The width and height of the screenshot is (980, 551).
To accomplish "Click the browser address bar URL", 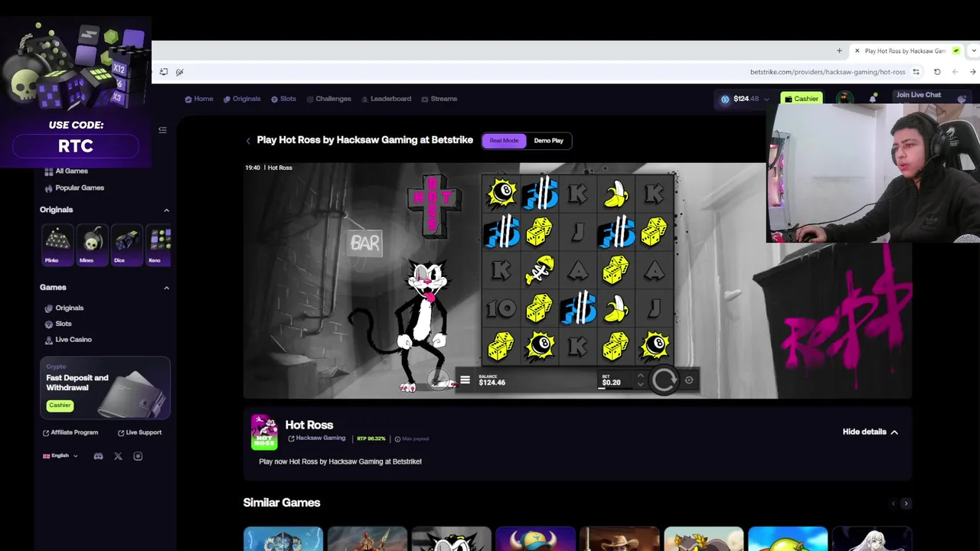I will [828, 72].
